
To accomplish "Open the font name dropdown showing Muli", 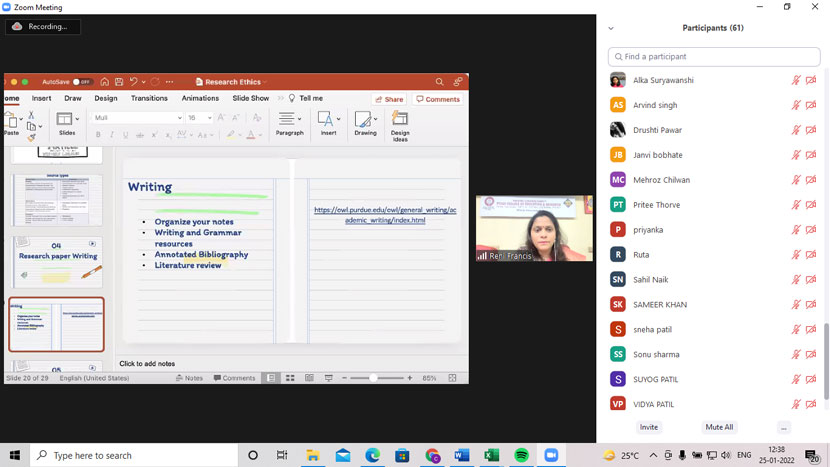I will coord(138,118).
